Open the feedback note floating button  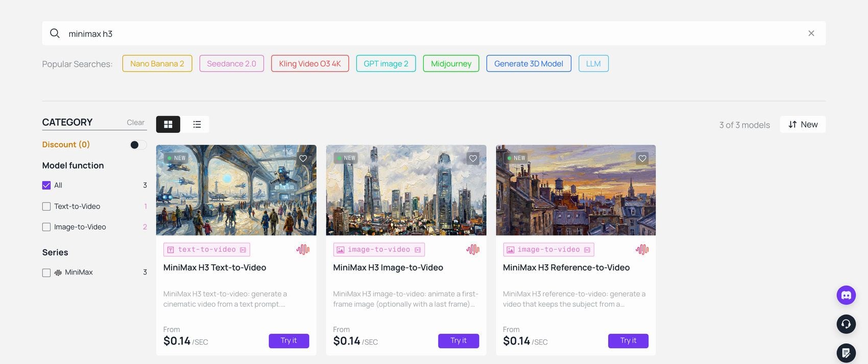point(846,353)
